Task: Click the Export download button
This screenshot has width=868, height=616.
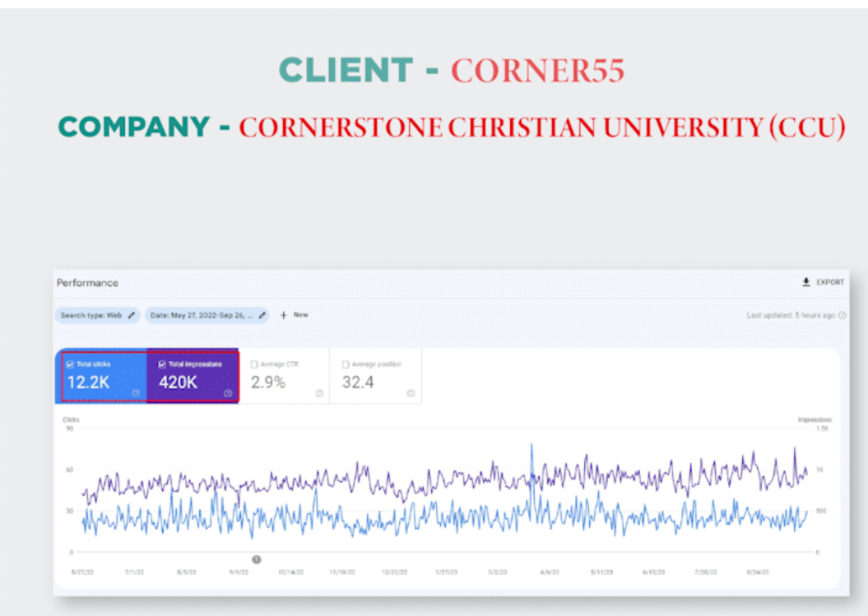Action: (823, 282)
